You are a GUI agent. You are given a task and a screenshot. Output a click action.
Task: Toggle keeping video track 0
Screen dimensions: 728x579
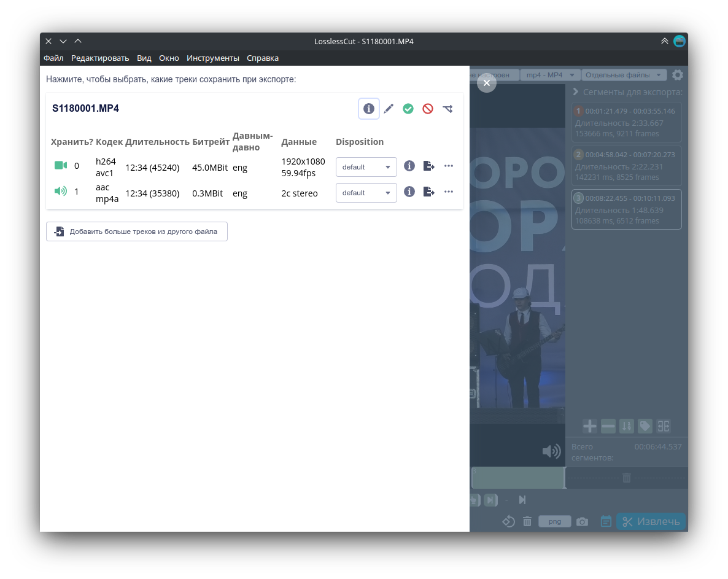(x=61, y=165)
